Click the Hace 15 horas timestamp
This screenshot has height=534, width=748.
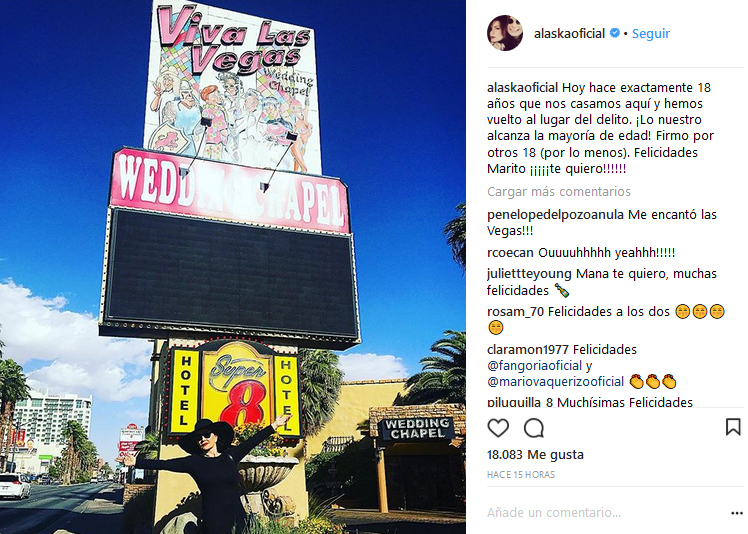pyautogui.click(x=521, y=474)
